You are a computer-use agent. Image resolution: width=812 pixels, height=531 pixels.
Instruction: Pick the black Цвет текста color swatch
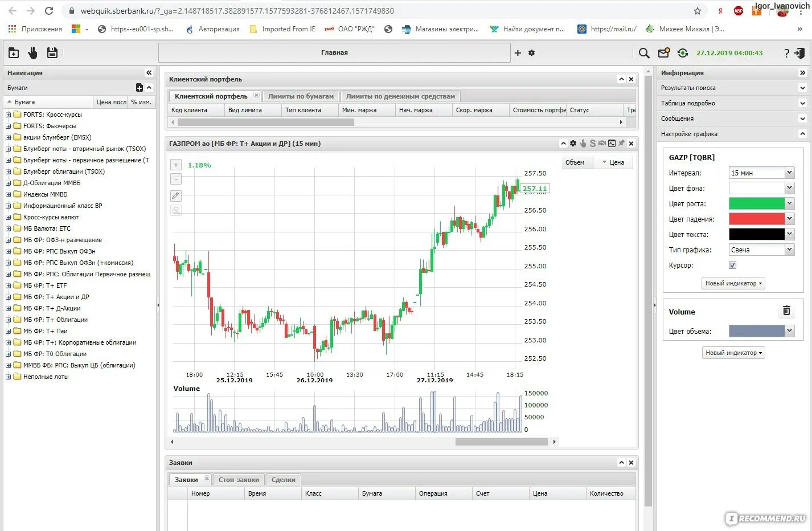click(757, 234)
